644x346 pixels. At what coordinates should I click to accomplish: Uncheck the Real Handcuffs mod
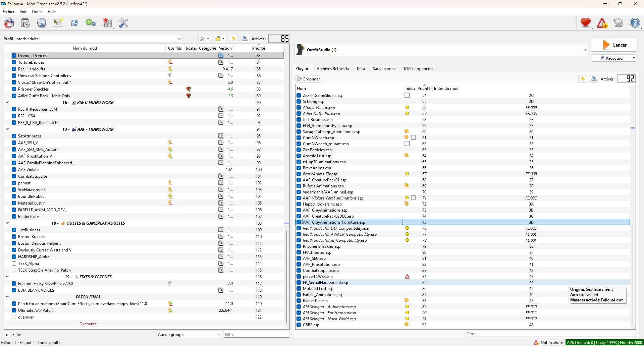pos(14,69)
